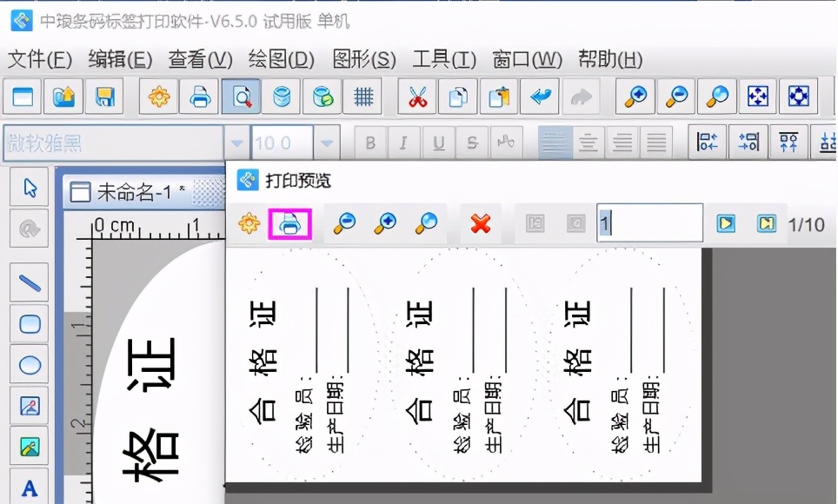Open file with the folder icon

[x=63, y=96]
